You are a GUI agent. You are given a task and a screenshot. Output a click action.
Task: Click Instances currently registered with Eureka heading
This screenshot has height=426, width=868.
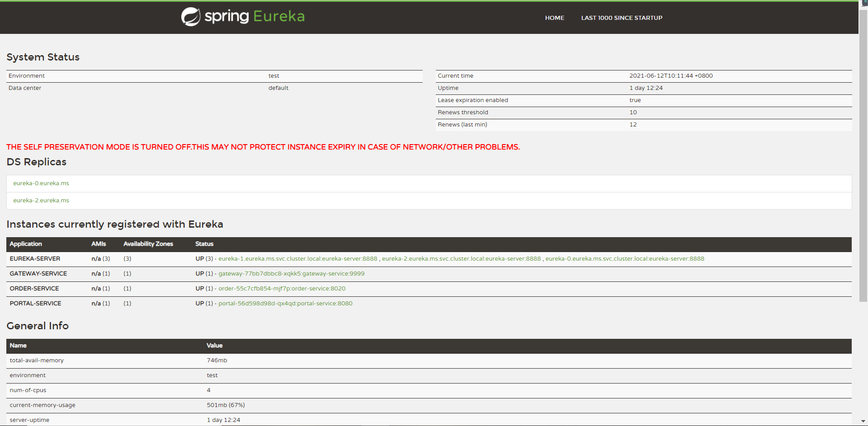pyautogui.click(x=115, y=225)
